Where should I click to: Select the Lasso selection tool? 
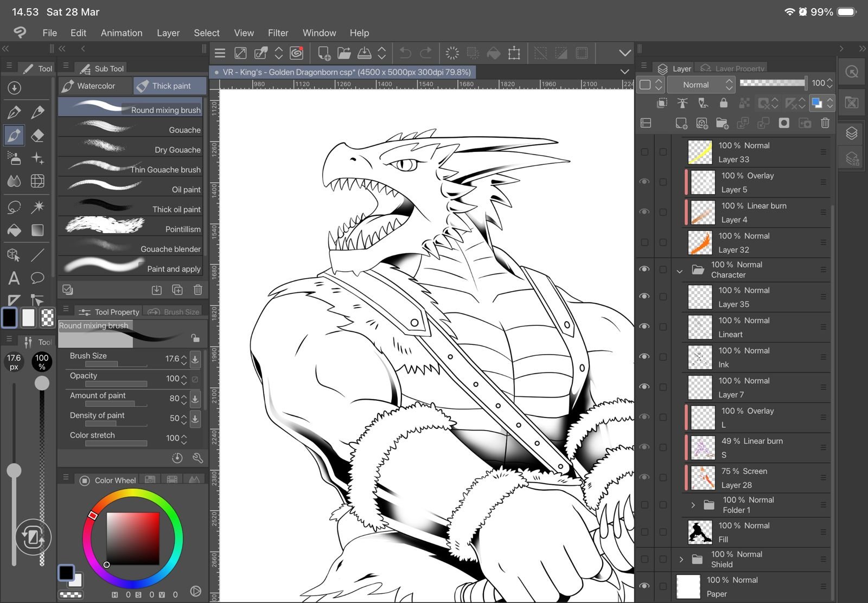click(14, 207)
